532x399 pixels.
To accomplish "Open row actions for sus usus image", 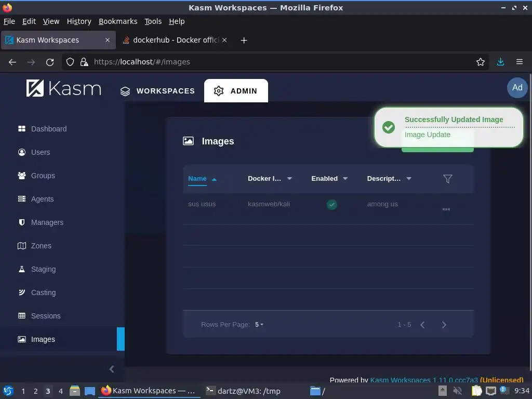I will coord(446,209).
